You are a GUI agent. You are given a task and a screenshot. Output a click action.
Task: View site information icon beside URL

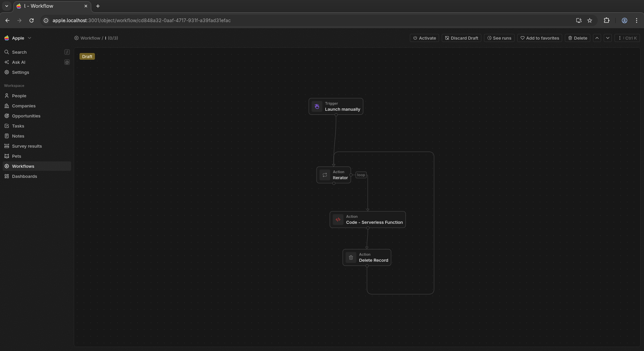[46, 20]
